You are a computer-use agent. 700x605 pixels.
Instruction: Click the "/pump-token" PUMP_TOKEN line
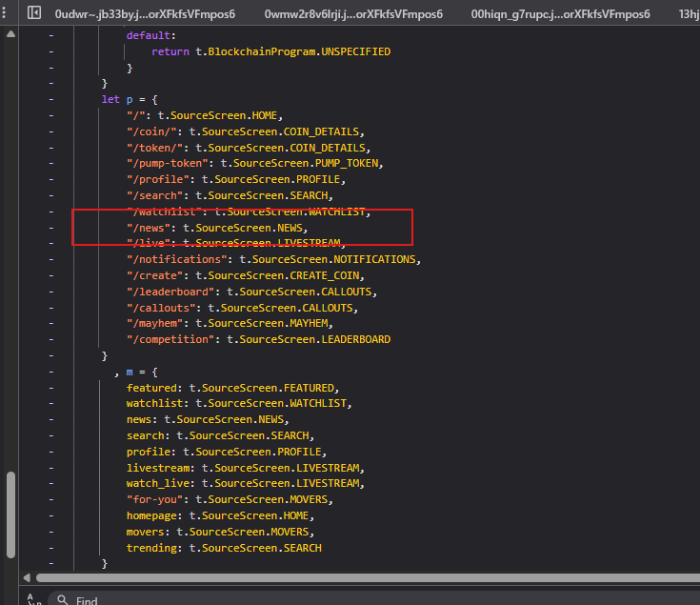click(254, 164)
